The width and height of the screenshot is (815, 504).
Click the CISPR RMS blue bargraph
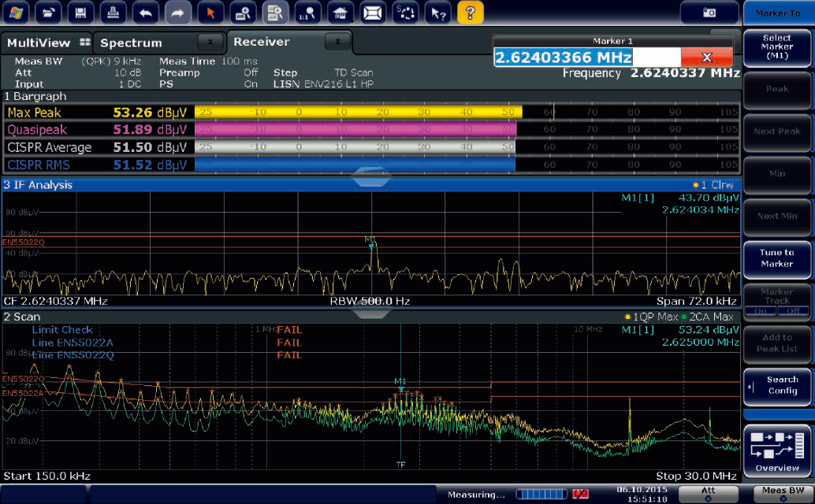click(355, 165)
